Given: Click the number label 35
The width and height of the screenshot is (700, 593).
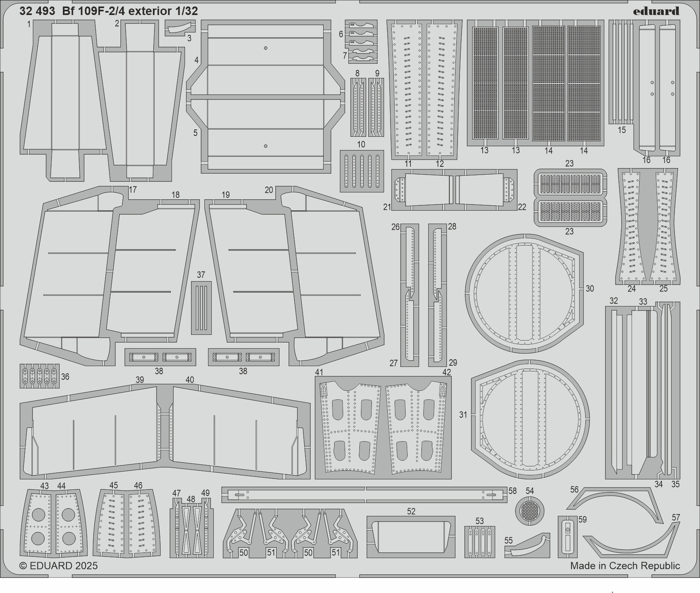Looking at the screenshot, I should [x=675, y=484].
